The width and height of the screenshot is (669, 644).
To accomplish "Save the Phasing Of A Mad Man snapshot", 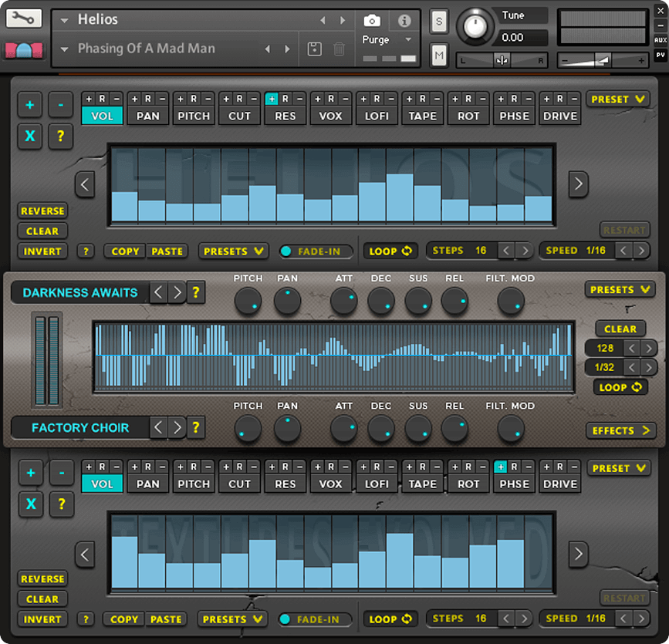I will coord(314,48).
